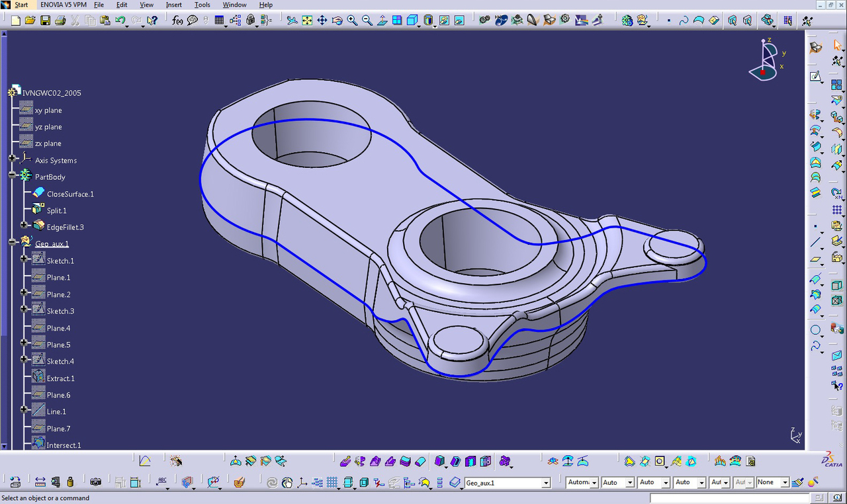847x504 pixels.
Task: Expand the Plane.2 tree node
Action: 24,293
